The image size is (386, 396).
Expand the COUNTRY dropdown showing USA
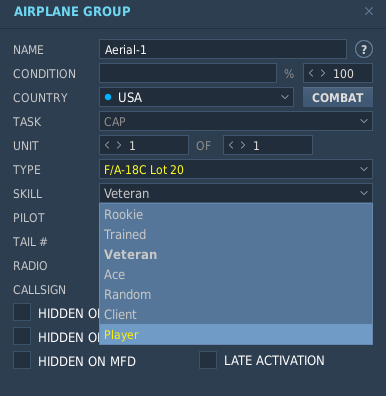click(x=196, y=97)
